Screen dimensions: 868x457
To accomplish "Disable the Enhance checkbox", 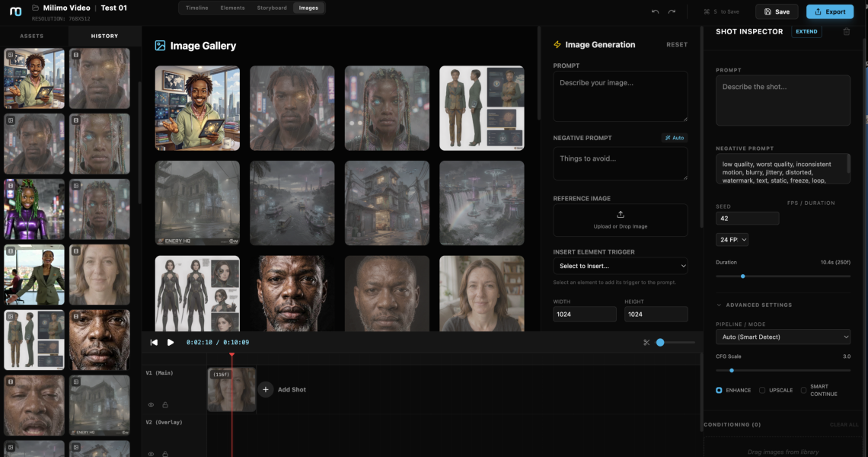I will (x=719, y=390).
